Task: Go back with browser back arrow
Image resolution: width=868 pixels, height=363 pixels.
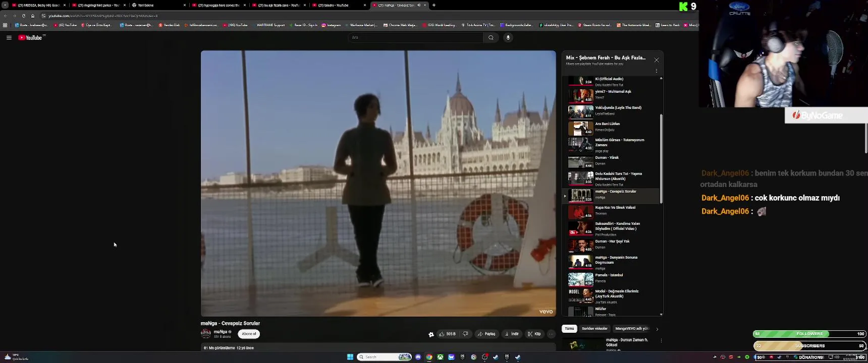Action: pyautogui.click(x=6, y=16)
